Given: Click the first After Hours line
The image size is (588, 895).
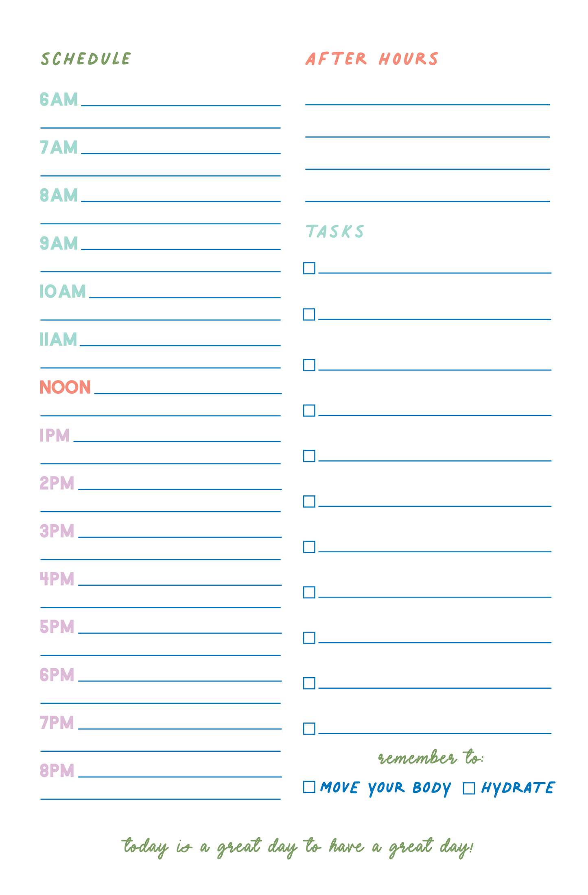Looking at the screenshot, I should click(x=427, y=104).
